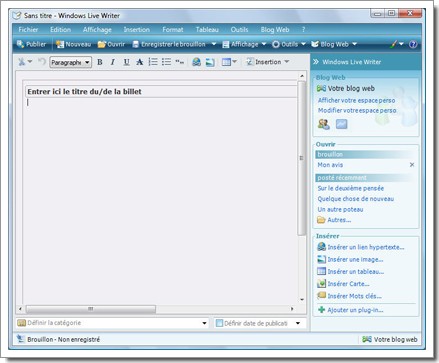Viewport: 439px width, 363px height.
Task: Open the ? help menu
Action: (x=303, y=30)
